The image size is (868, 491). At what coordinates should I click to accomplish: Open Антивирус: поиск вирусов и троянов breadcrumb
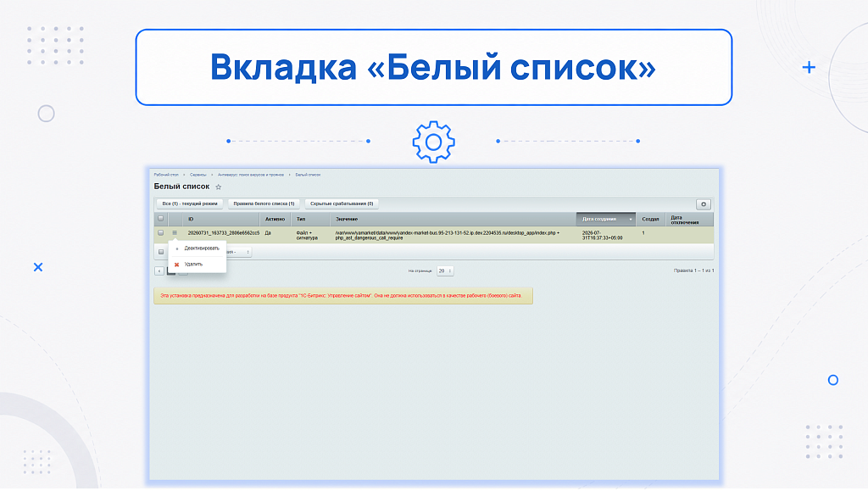[251, 175]
